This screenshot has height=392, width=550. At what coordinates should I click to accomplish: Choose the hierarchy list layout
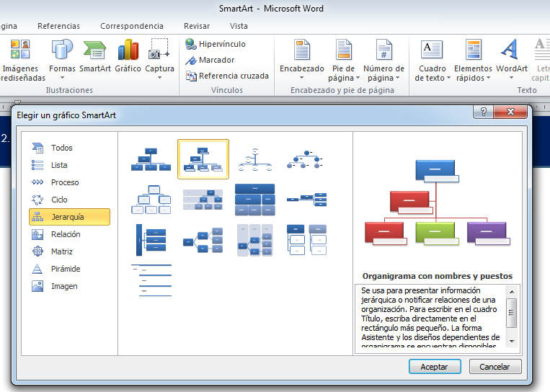point(307,240)
